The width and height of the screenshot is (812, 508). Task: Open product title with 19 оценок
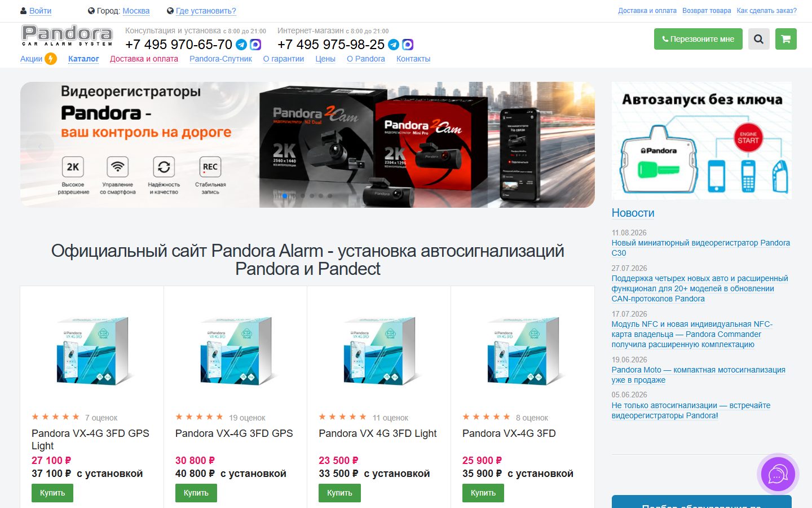(234, 433)
